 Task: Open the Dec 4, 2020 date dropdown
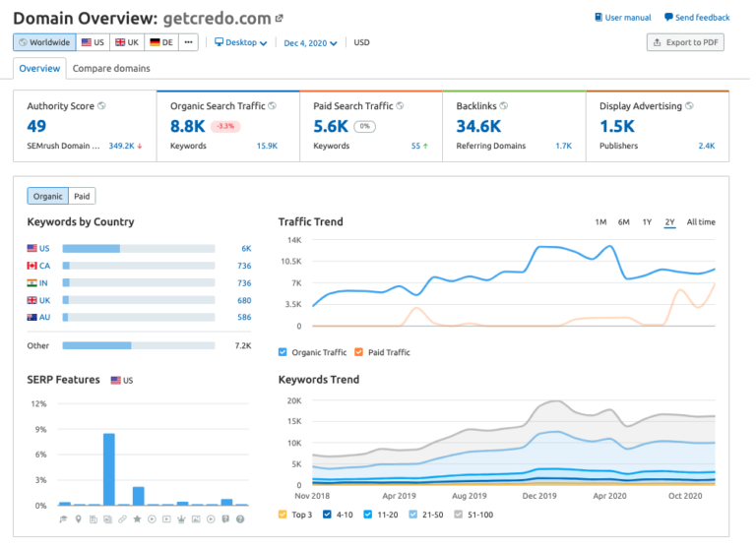click(x=310, y=43)
